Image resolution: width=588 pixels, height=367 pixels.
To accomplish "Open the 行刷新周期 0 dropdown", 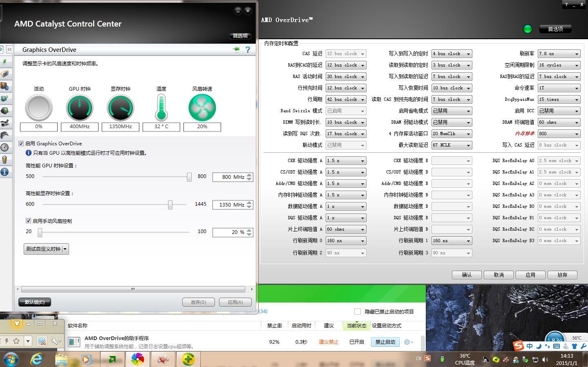I will 346,241.
